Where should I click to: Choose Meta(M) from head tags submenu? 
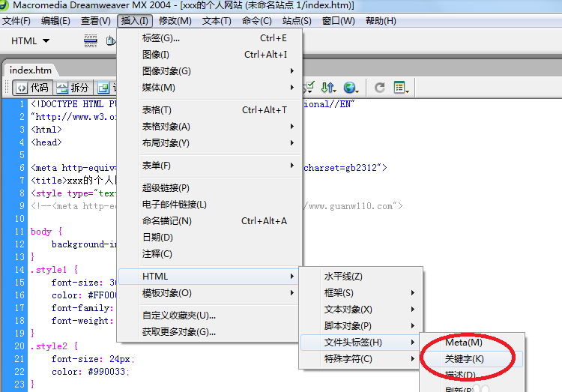coord(472,343)
